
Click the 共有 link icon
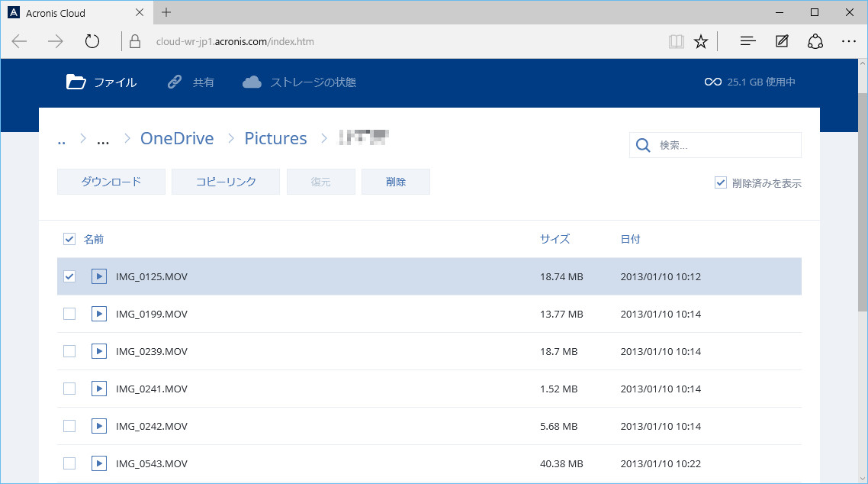point(174,82)
